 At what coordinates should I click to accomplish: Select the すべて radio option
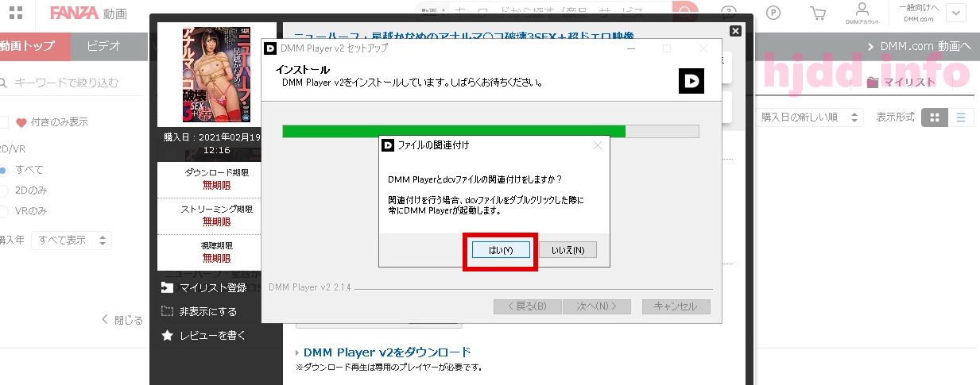click(x=3, y=170)
